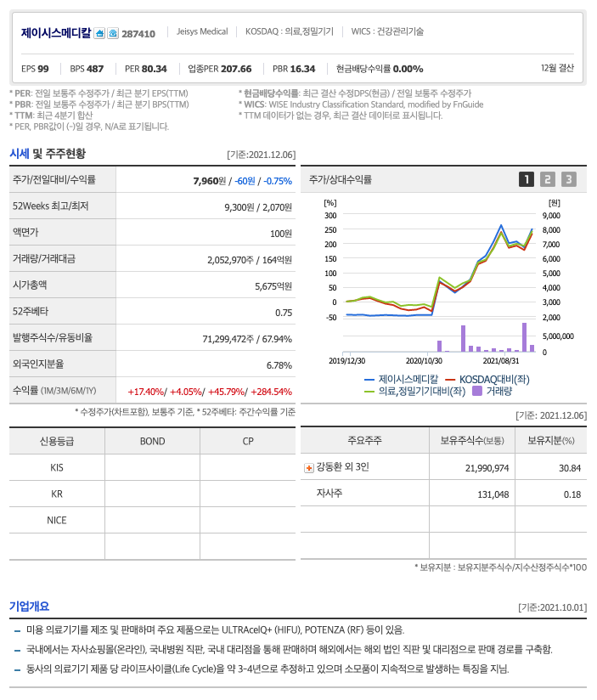Click stock code 287410

138,34
